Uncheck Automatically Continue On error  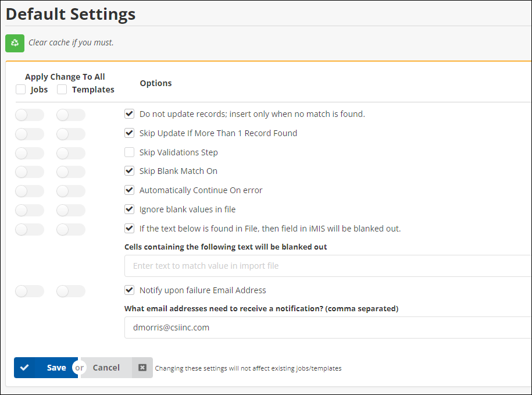pos(130,190)
